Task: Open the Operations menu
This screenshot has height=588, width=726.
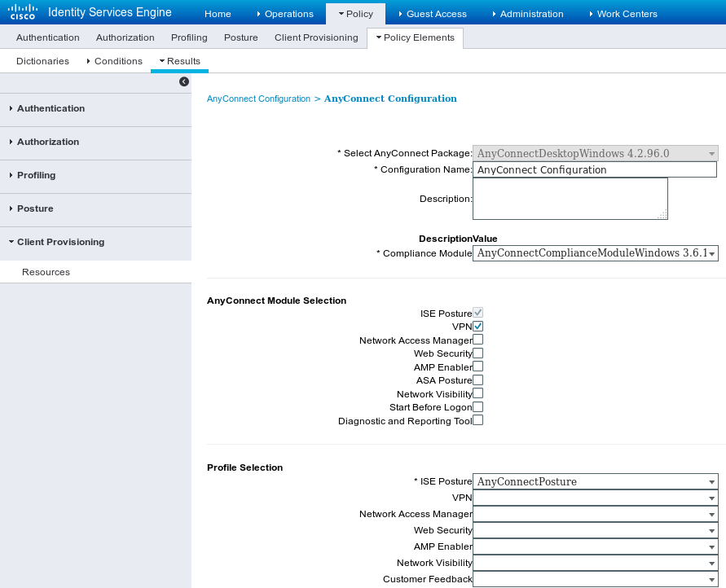Action: (285, 14)
